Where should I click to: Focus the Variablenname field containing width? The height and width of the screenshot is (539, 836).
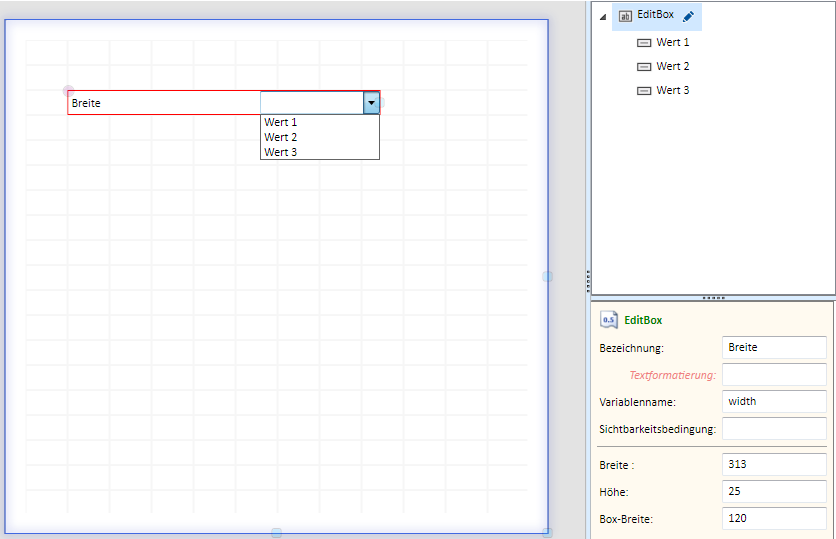click(x=773, y=401)
